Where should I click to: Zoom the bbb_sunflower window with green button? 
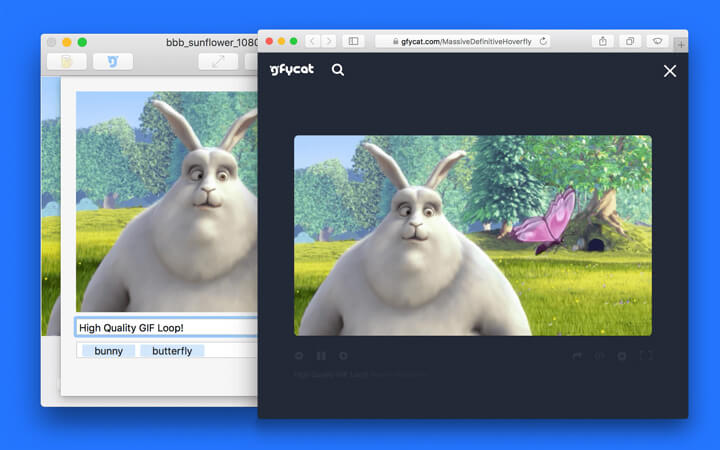click(82, 42)
